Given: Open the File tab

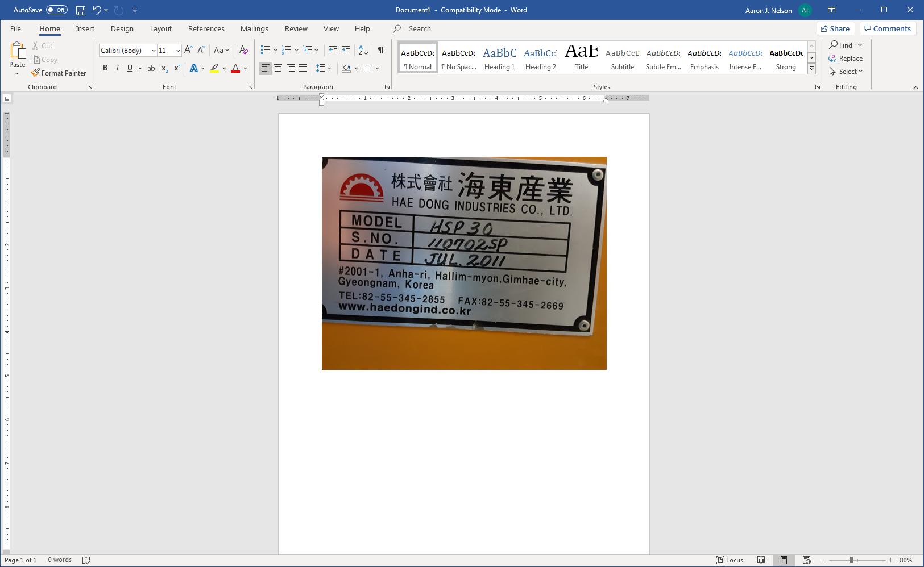Looking at the screenshot, I should [15, 28].
